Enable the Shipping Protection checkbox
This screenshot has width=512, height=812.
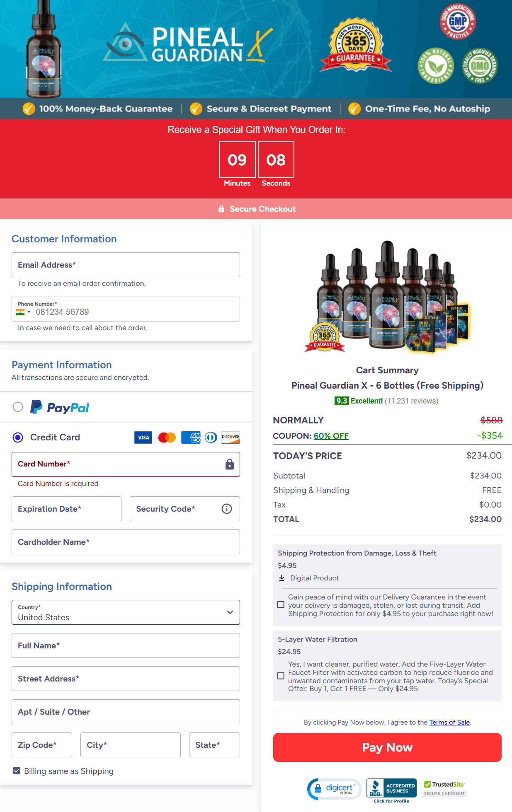point(281,605)
